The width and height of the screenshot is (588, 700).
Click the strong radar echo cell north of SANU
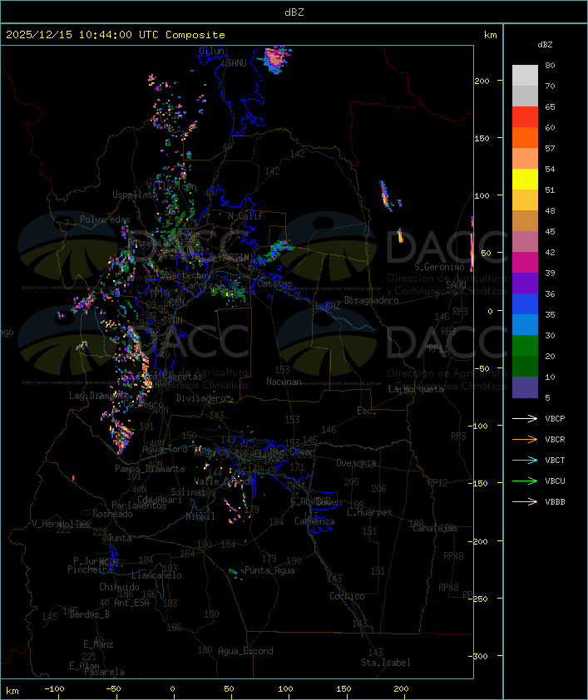[276, 58]
